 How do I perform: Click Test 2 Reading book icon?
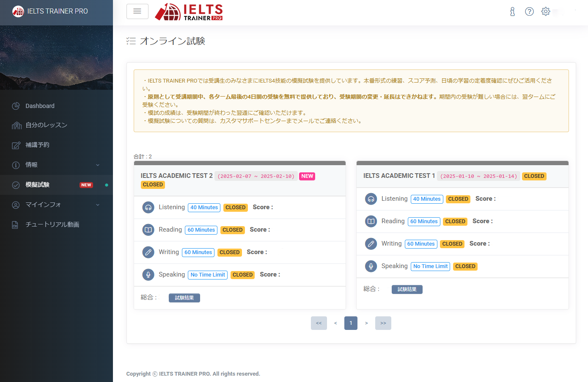click(148, 230)
